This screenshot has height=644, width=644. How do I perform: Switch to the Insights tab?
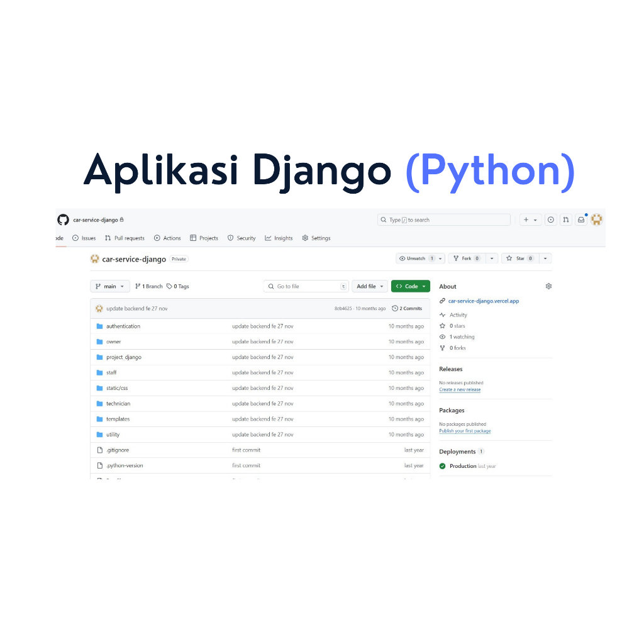tap(279, 238)
